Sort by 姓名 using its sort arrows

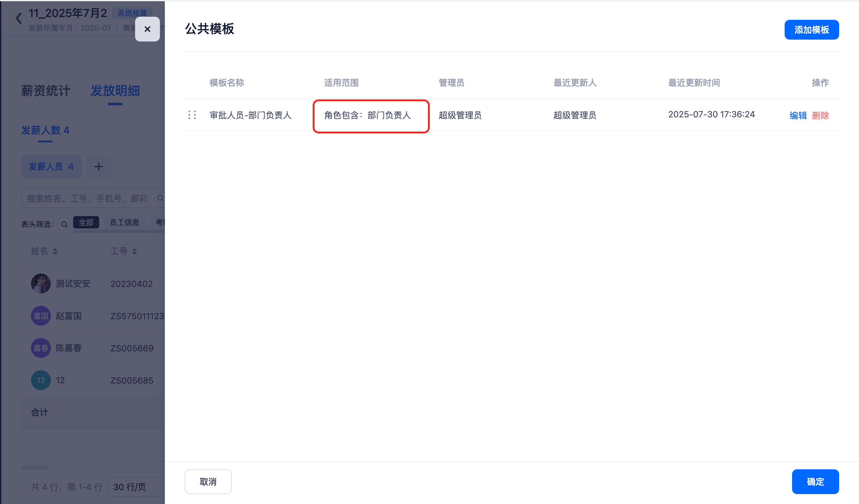(x=55, y=251)
